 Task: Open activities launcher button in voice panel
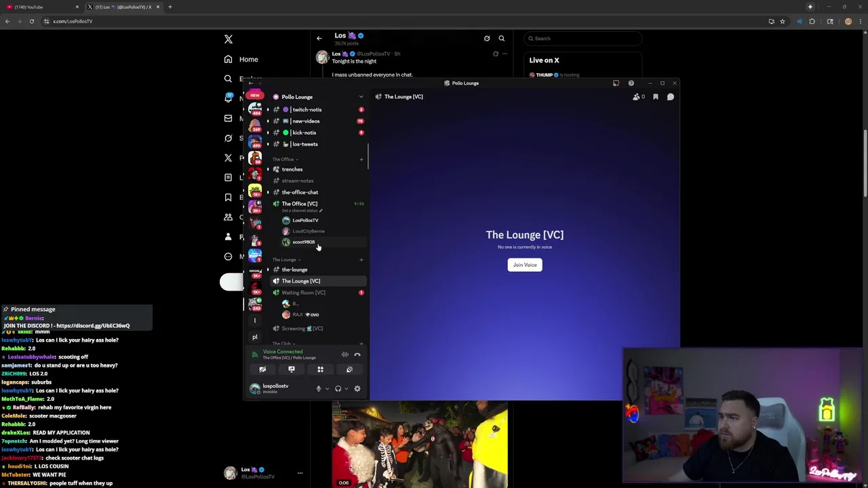pyautogui.click(x=320, y=369)
